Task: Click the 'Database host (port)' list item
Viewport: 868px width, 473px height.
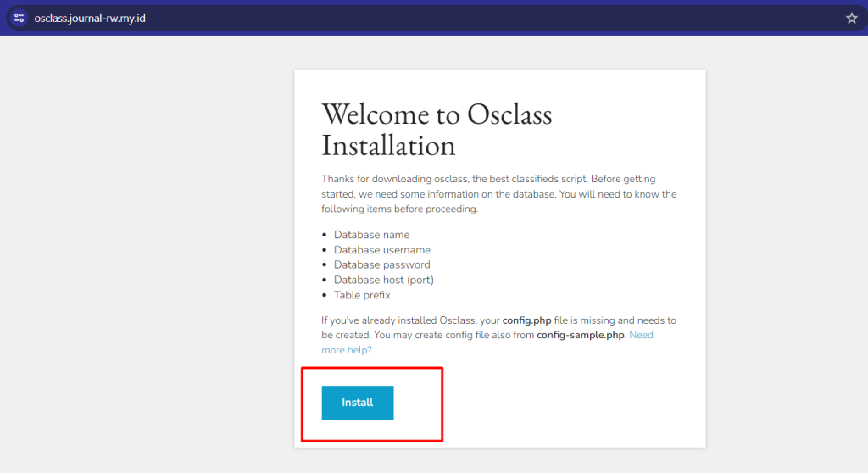Action: (384, 280)
